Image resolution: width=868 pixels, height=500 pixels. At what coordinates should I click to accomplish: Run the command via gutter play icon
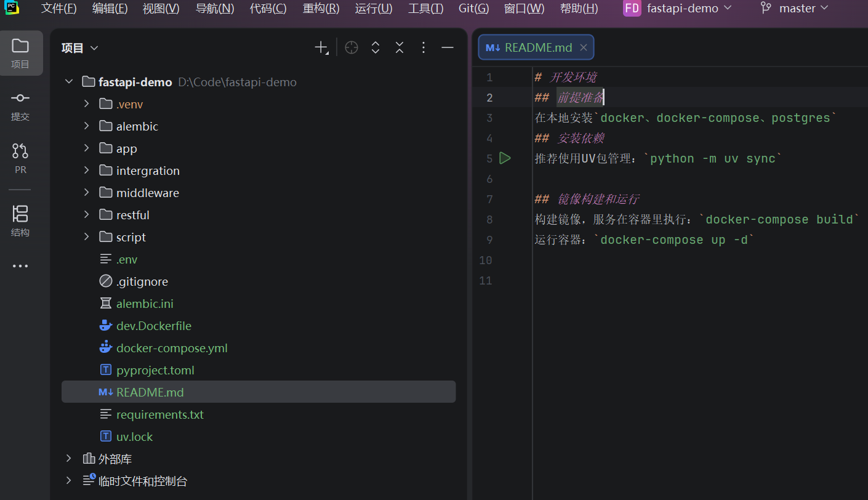505,158
